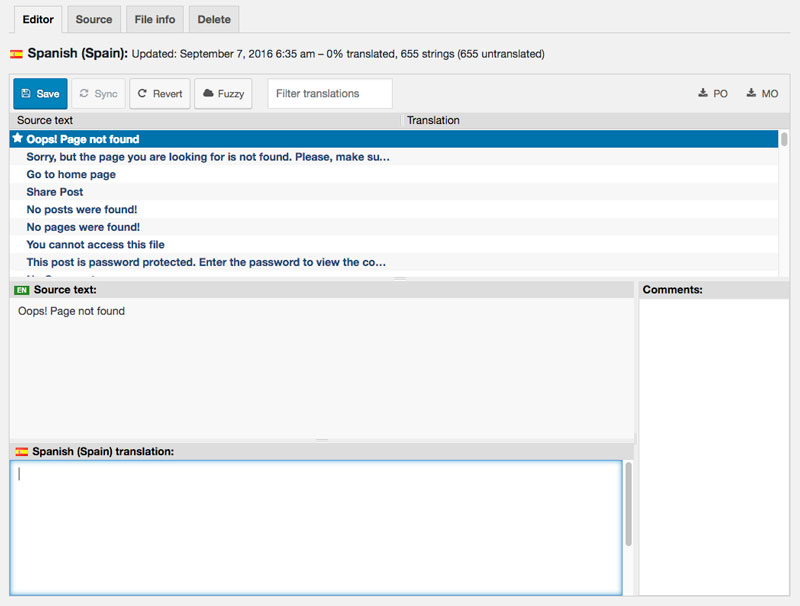Download the MO file
This screenshot has height=606, width=800.
[762, 94]
